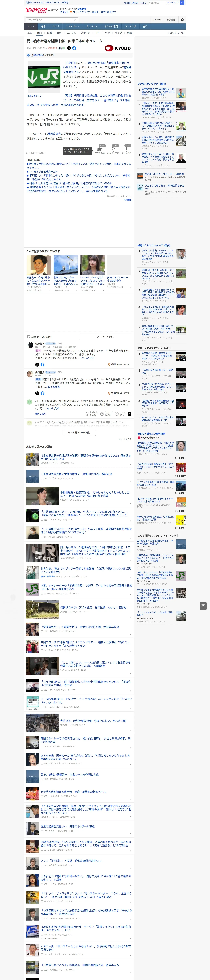Click 参考になった 6733 button

click(119, 364)
